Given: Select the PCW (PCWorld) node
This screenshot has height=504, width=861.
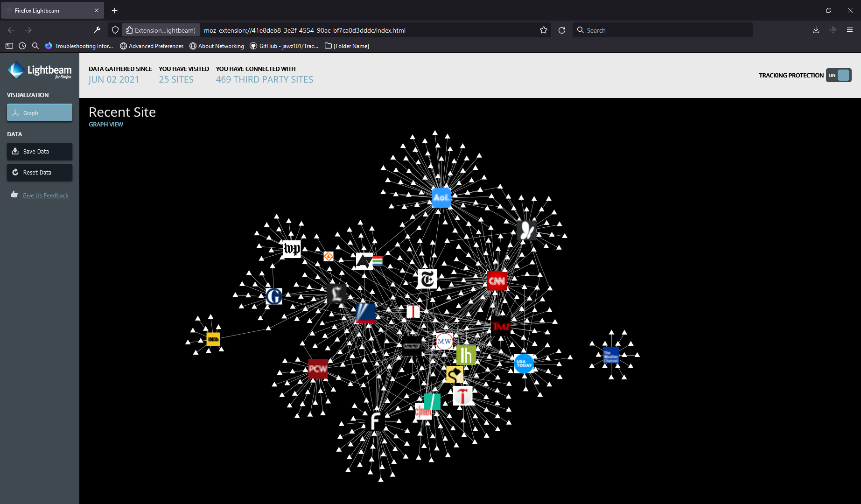Looking at the screenshot, I should [318, 369].
